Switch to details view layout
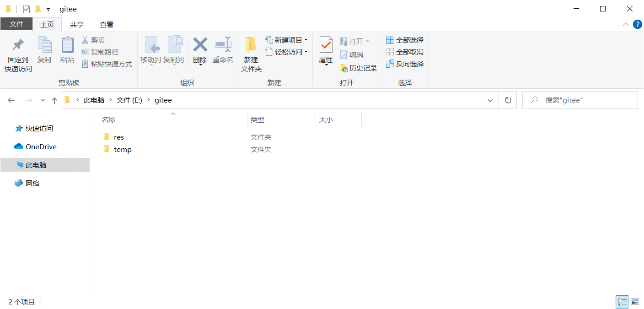This screenshot has width=644, height=309. tap(622, 302)
